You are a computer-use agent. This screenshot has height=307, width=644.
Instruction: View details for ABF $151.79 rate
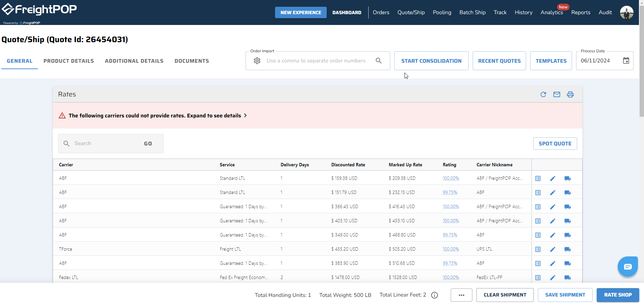tap(538, 193)
